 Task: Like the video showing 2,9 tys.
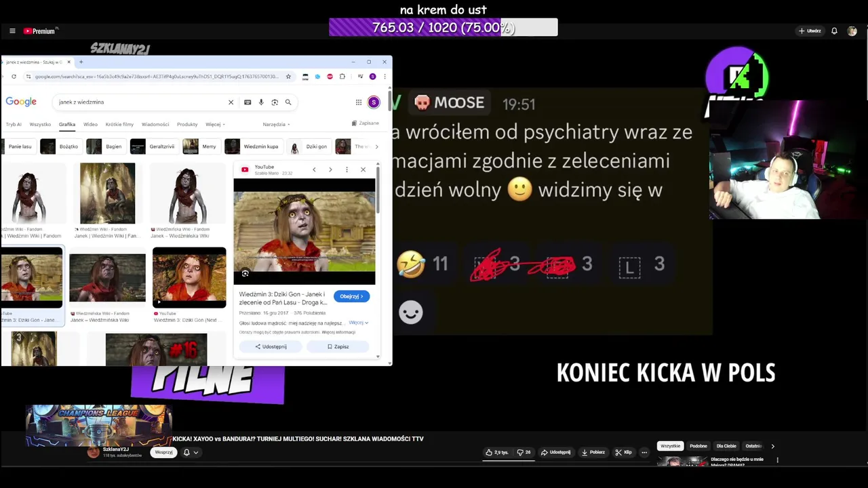click(497, 452)
